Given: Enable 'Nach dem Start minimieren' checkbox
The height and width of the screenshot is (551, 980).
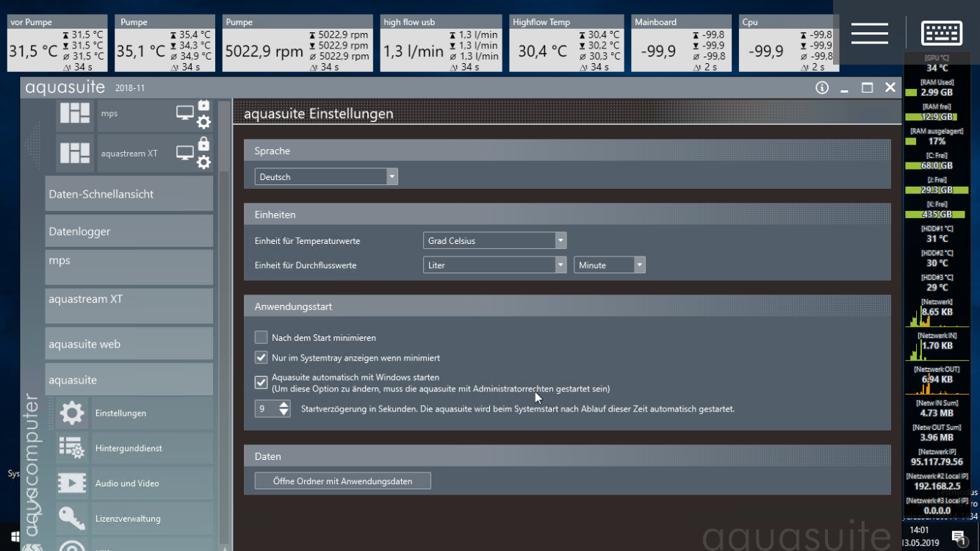Looking at the screenshot, I should pyautogui.click(x=261, y=337).
